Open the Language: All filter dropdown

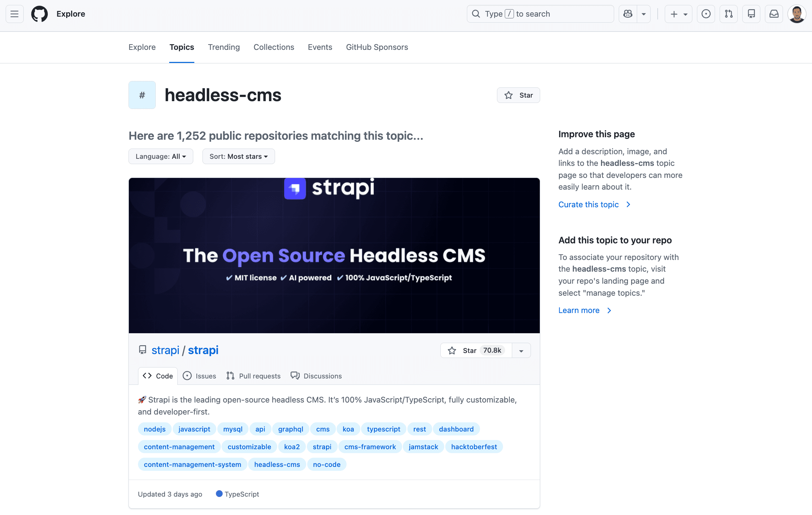pos(161,156)
